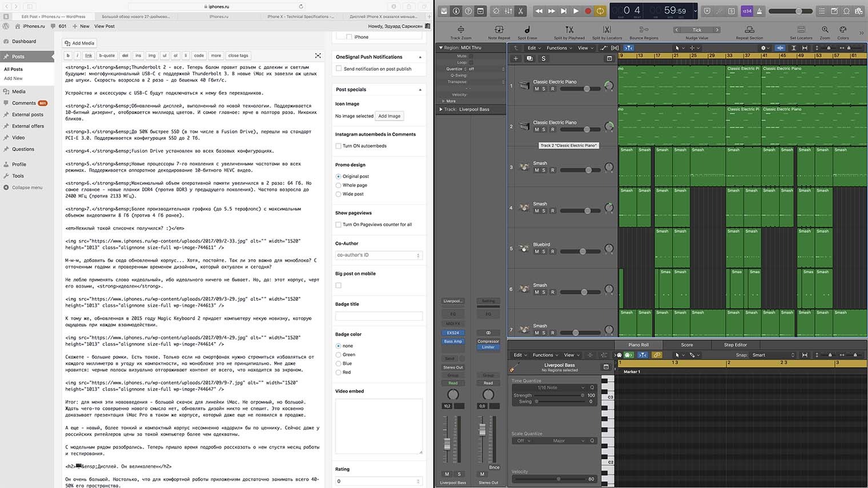Enable Send notification on post publish
This screenshot has height=488, width=868.
(339, 68)
